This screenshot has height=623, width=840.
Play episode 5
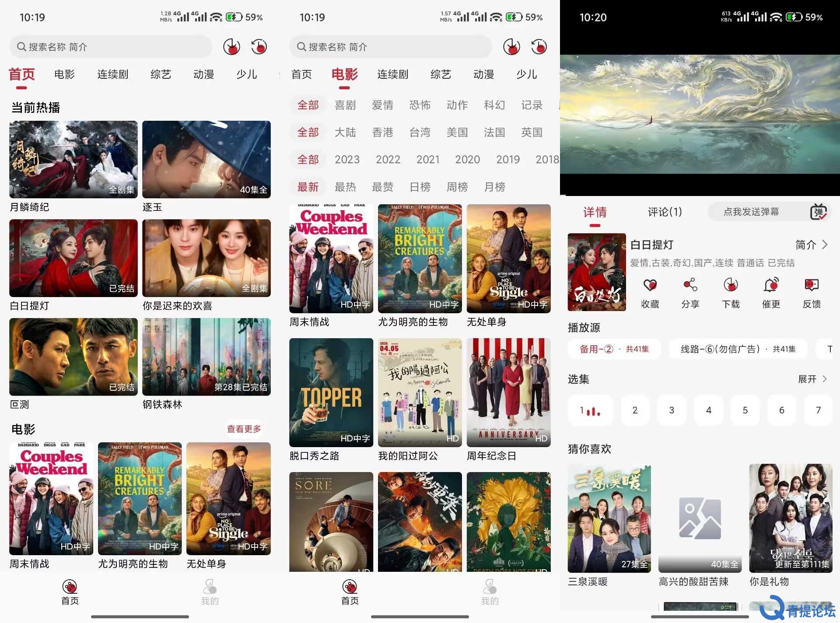click(x=745, y=410)
